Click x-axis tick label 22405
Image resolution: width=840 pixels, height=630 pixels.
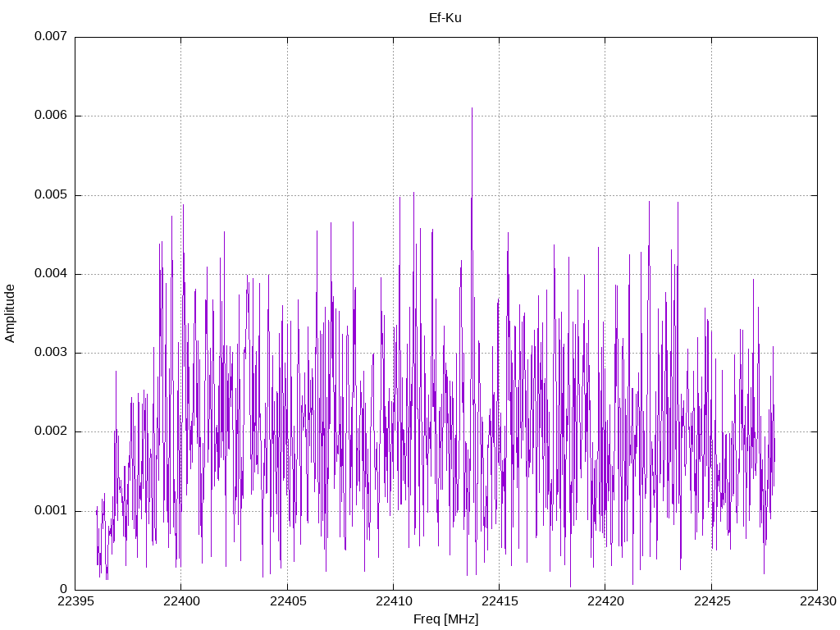[288, 601]
